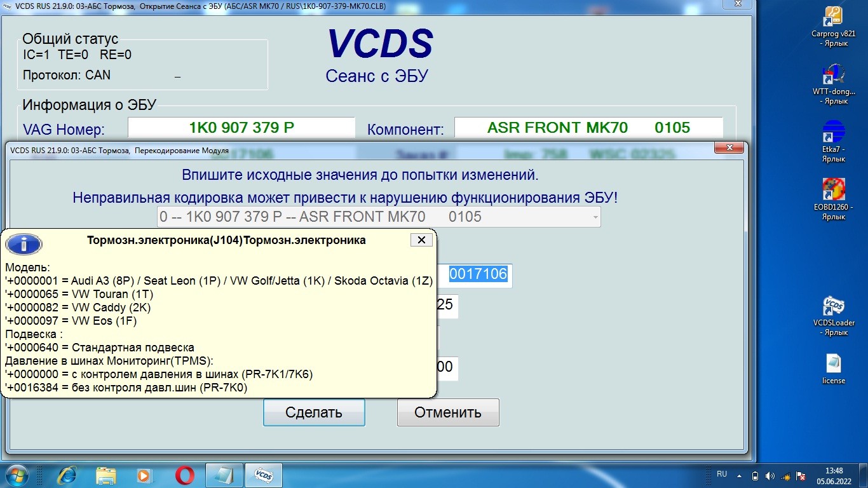
Task: Open Windows Media Player from the taskbar
Action: 146,475
